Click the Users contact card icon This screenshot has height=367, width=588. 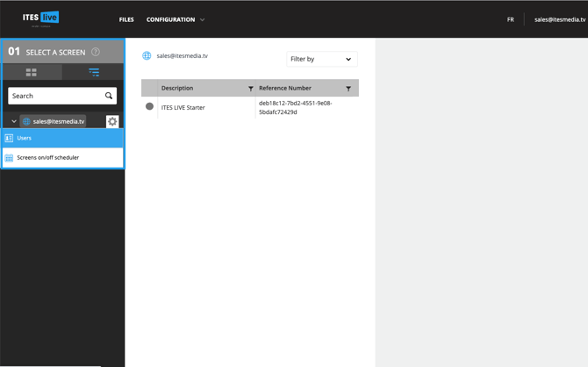(9, 138)
